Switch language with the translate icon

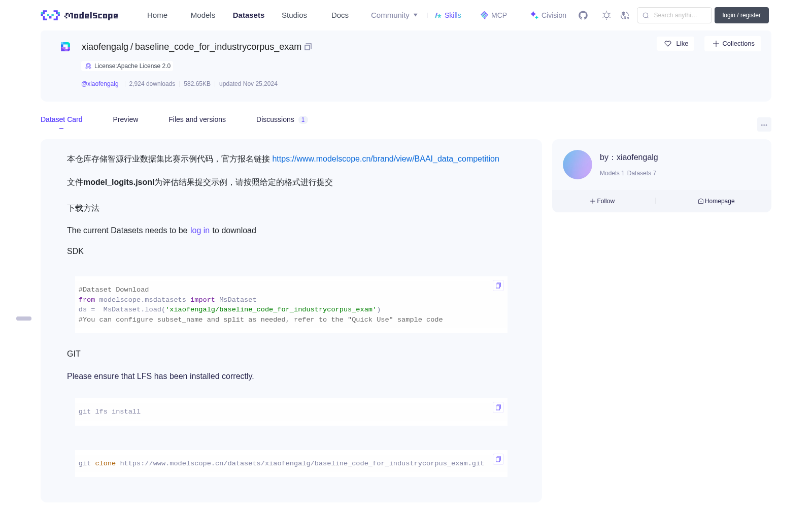pos(625,15)
